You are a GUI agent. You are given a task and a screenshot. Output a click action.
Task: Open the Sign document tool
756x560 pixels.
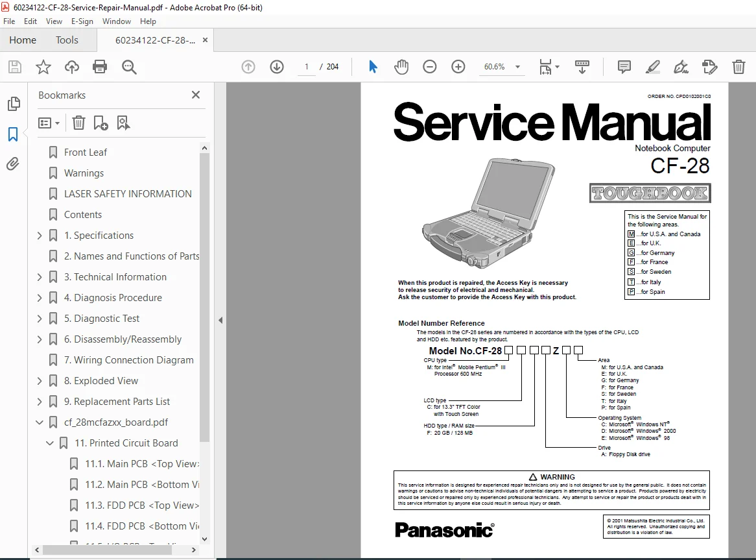(681, 67)
